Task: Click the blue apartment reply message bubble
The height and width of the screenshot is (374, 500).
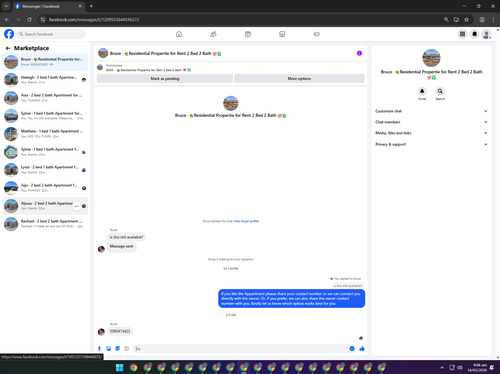Action: pos(292,298)
